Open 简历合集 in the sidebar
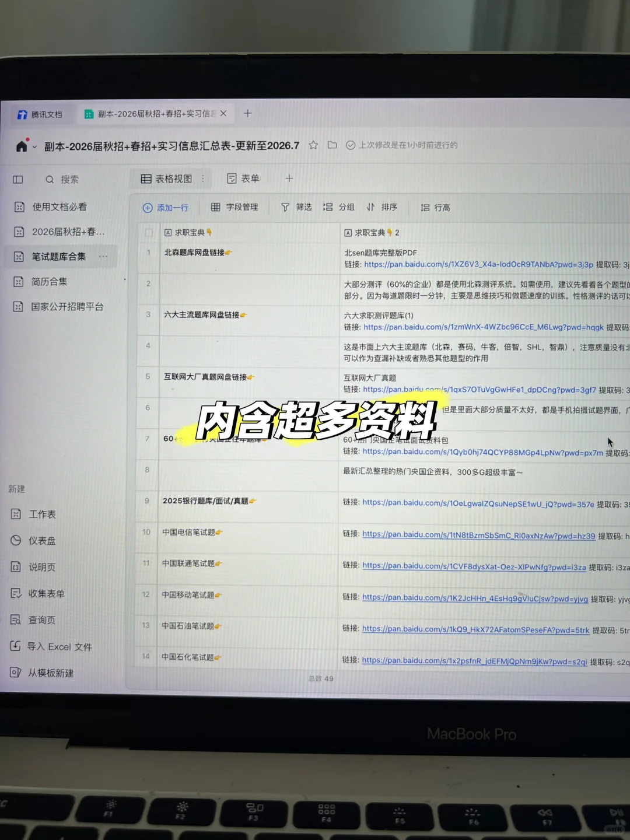This screenshot has width=630, height=840. click(41, 282)
